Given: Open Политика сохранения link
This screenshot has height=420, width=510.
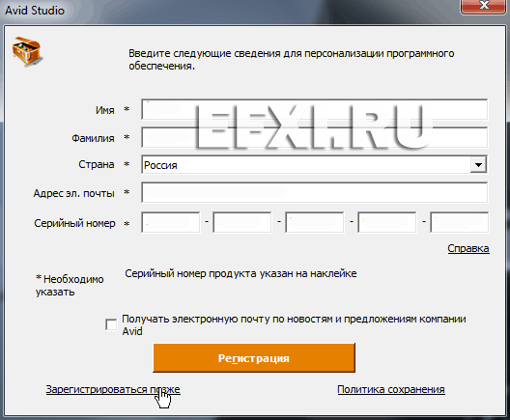Looking at the screenshot, I should (391, 389).
